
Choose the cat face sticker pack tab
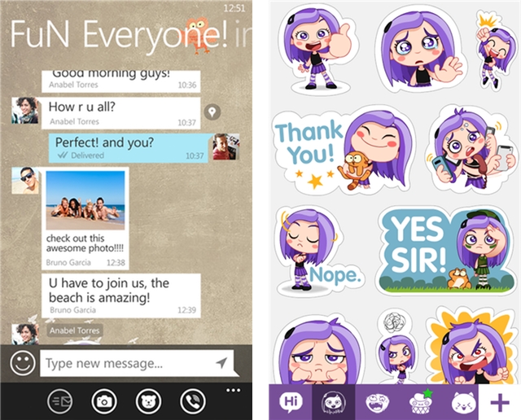[x=462, y=402]
